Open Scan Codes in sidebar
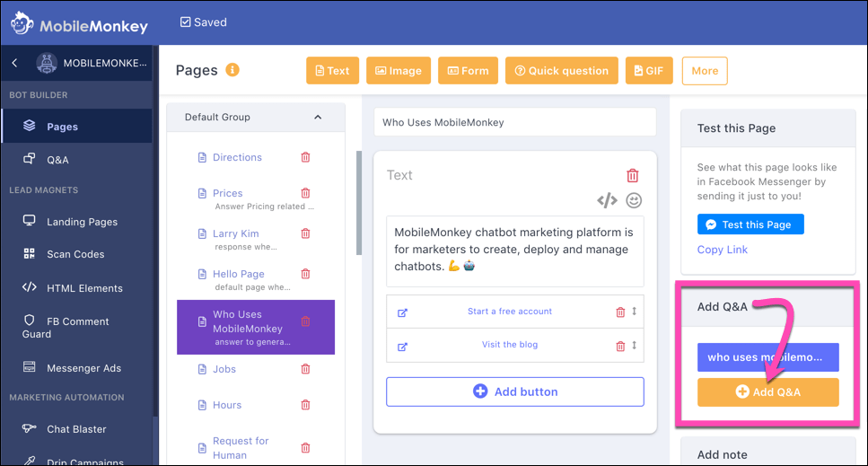Screen dimensions: 868x466 pyautogui.click(x=77, y=255)
